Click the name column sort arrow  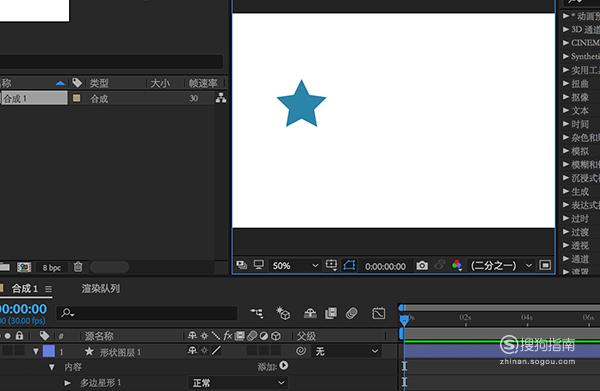[60, 83]
